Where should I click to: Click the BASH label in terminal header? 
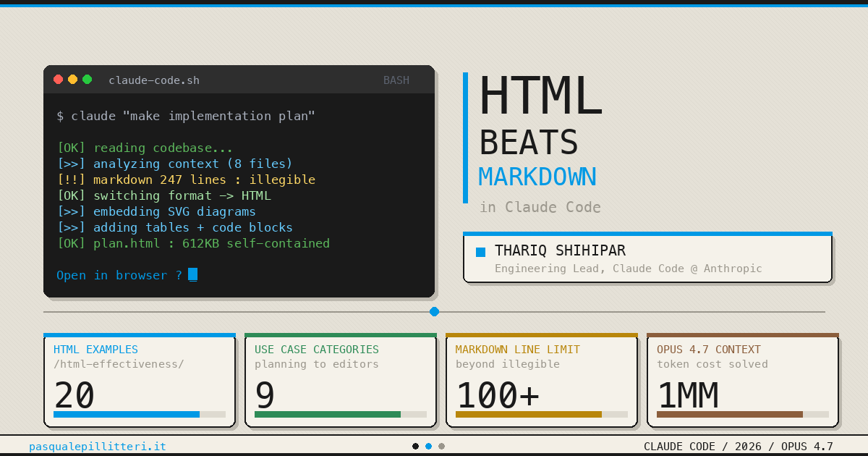(396, 80)
